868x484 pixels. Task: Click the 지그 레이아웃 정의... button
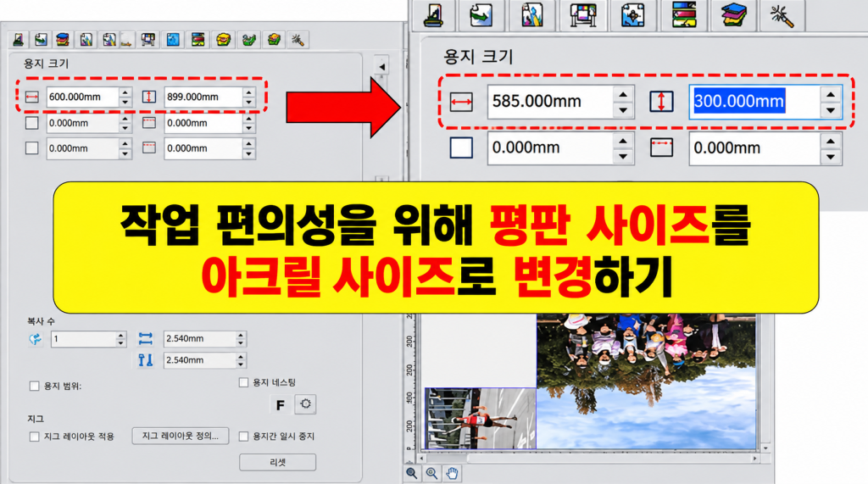pos(181,436)
